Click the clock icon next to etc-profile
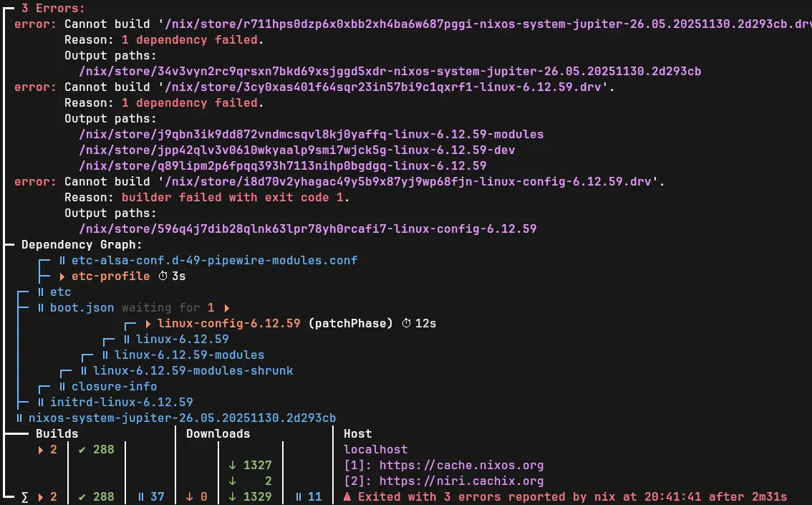812x505 pixels. coord(163,276)
